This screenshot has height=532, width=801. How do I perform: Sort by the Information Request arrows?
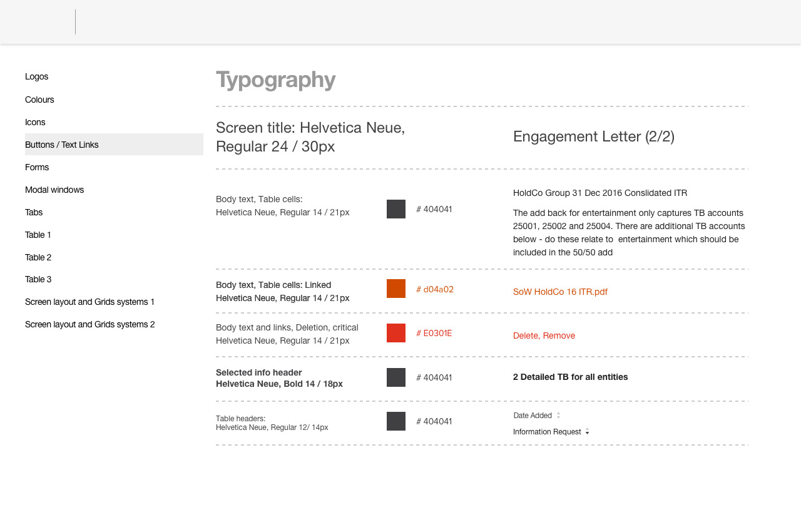click(x=587, y=432)
